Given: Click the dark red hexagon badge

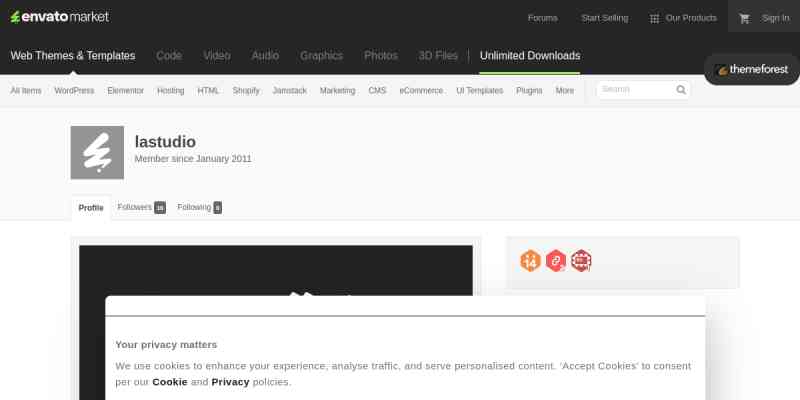Looking at the screenshot, I should 581,261.
